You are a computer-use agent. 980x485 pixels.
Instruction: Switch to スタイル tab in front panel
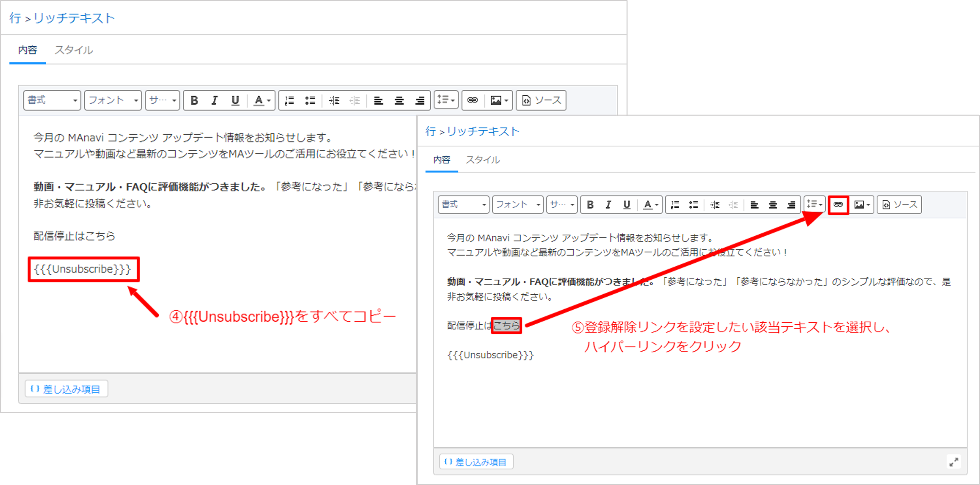483,160
